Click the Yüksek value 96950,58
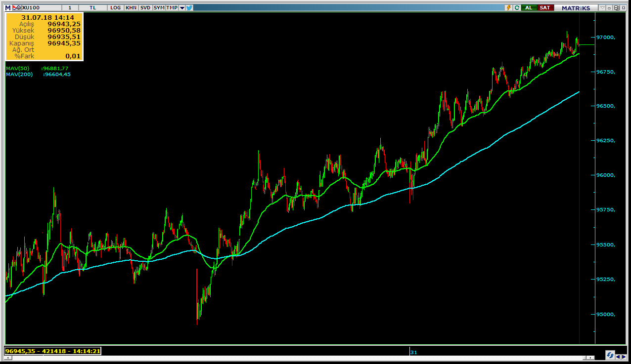Screen dimensions: 631x364 (64, 30)
